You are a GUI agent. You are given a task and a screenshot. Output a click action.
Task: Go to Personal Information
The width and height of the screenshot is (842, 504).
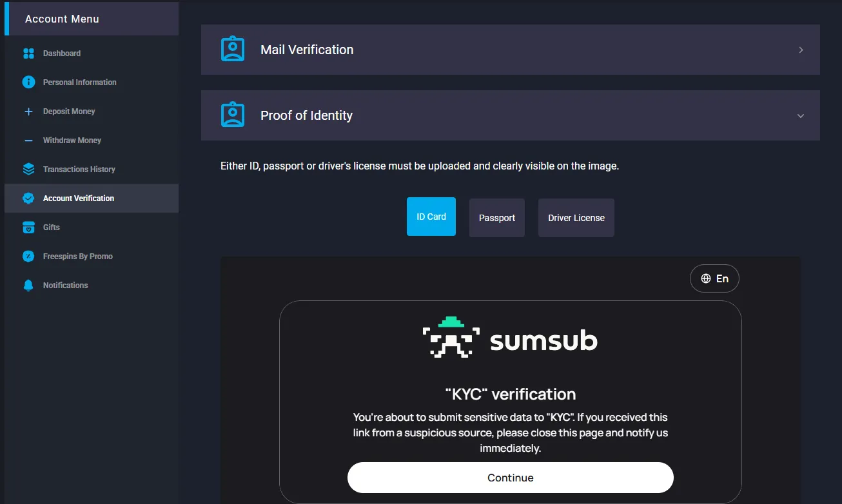pos(92,82)
